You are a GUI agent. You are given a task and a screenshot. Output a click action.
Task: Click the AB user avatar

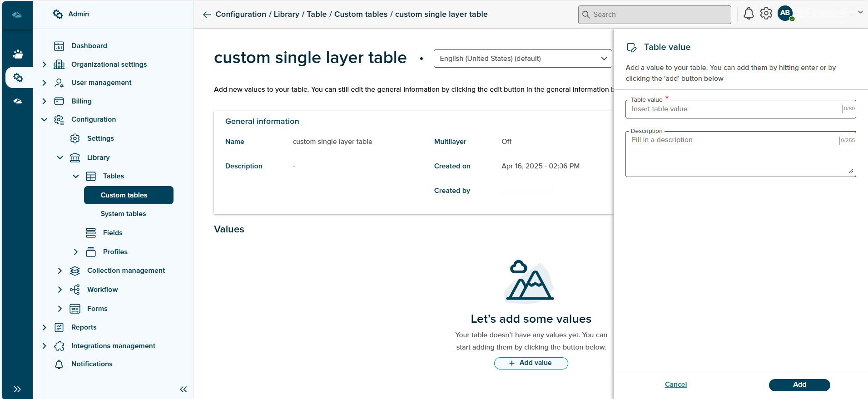pos(785,13)
